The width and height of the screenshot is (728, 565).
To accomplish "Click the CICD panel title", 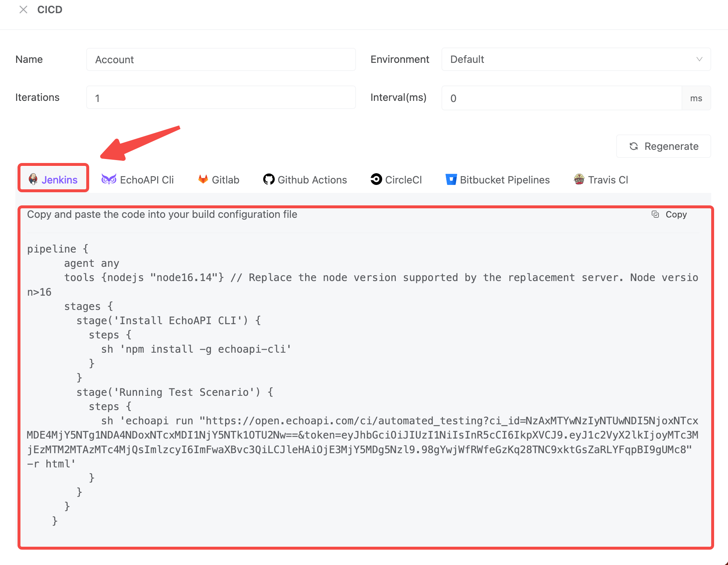I will coord(50,10).
